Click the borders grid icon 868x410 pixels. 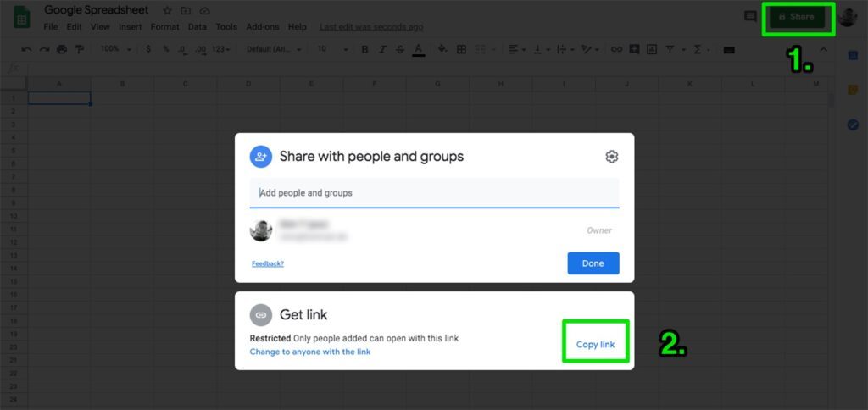(461, 49)
